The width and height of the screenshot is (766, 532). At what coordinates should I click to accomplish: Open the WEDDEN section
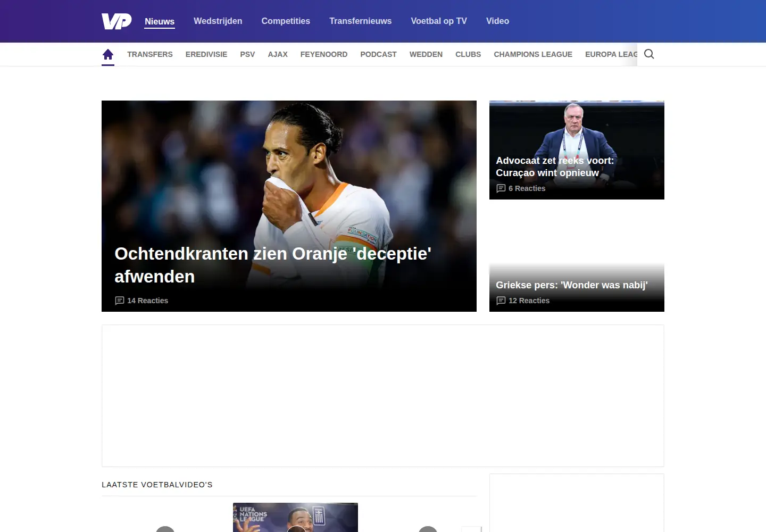tap(426, 54)
